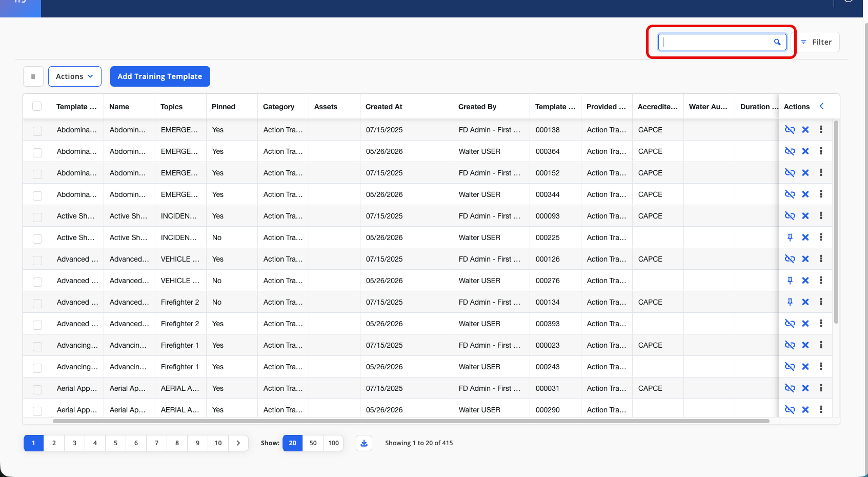Image resolution: width=868 pixels, height=477 pixels.
Task: Pin the template numbered 000134
Action: click(790, 302)
